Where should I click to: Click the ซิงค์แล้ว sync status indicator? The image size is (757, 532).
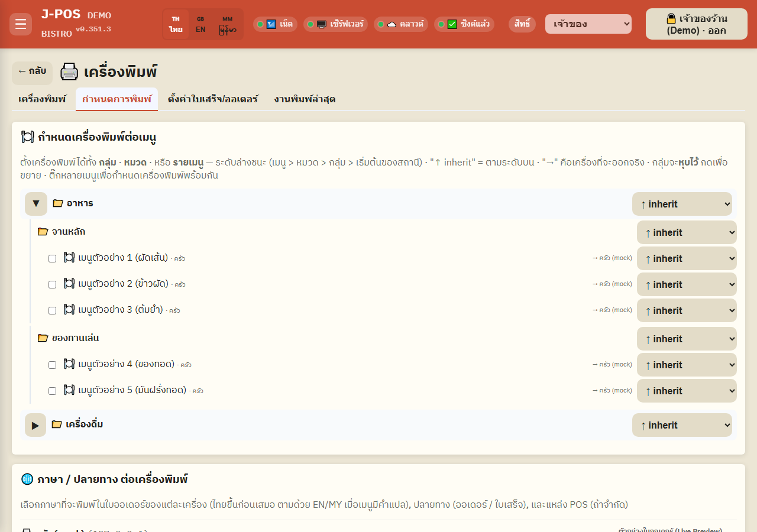point(464,24)
